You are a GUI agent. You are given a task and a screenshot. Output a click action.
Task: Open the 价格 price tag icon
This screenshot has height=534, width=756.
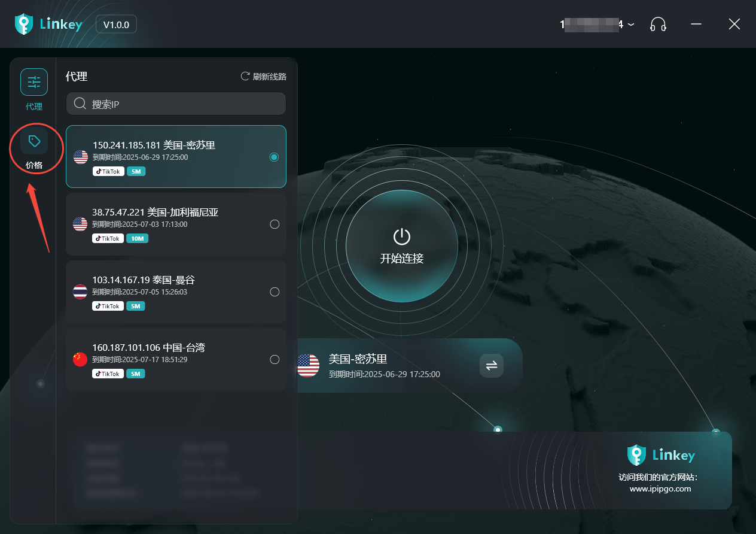coord(34,142)
